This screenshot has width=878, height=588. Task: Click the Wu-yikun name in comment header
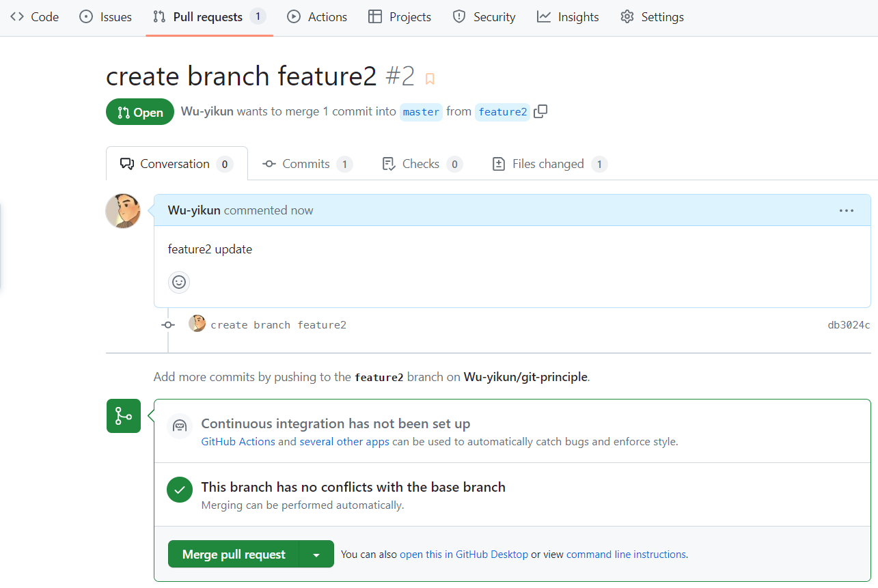(194, 210)
